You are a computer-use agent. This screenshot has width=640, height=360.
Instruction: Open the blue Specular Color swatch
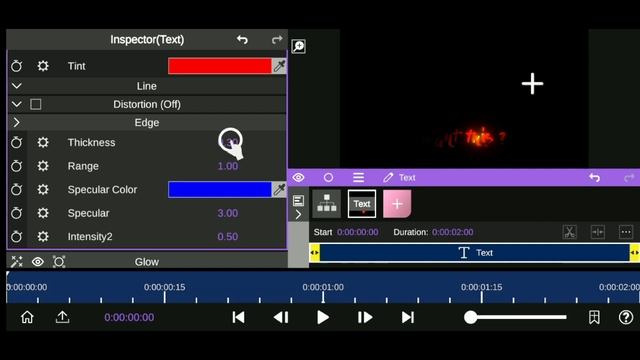click(220, 190)
